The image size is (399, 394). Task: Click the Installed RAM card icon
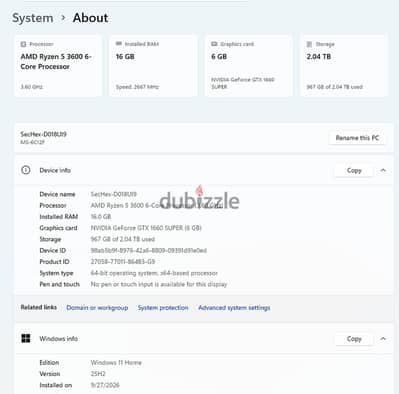[x=118, y=44]
